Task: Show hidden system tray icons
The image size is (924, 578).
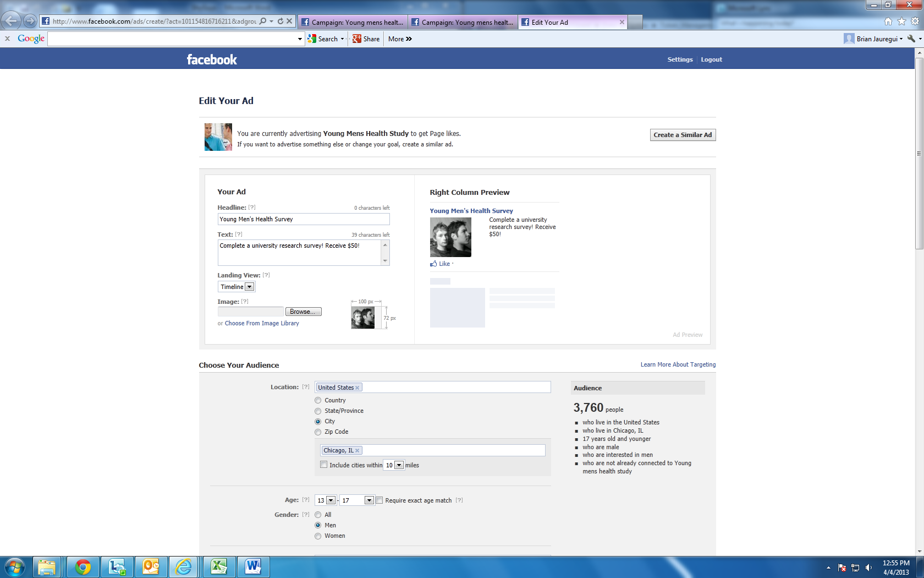Action: (828, 568)
